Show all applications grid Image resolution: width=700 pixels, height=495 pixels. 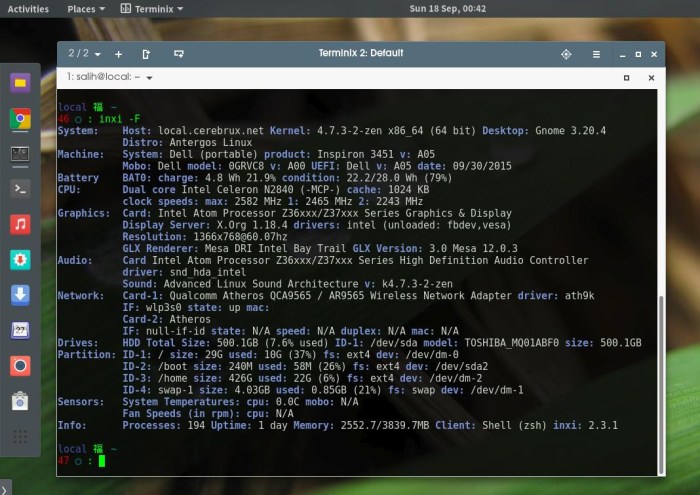coord(20,437)
